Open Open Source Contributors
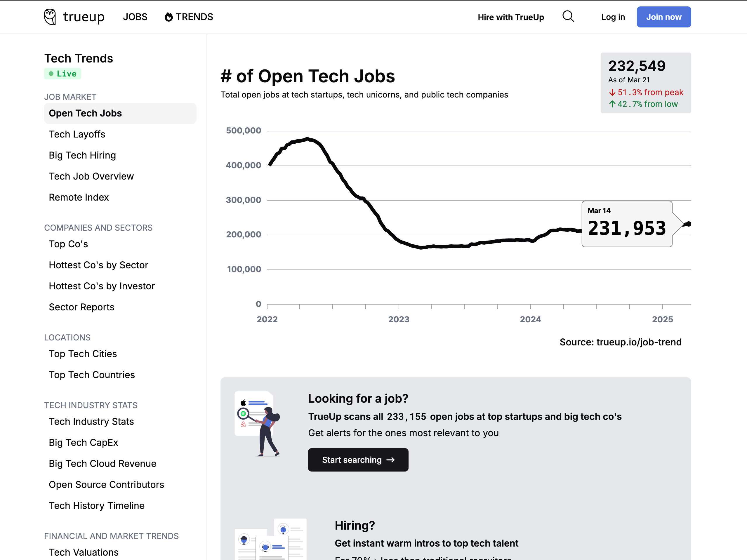This screenshot has width=747, height=560. pos(106,484)
